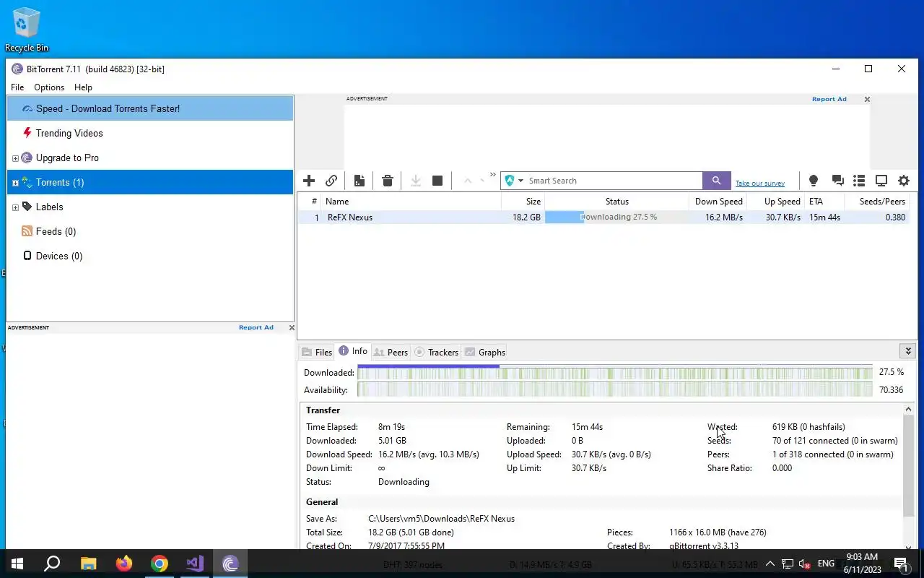Open taskbar search magnifier
Screen dimensions: 924x578
point(52,564)
